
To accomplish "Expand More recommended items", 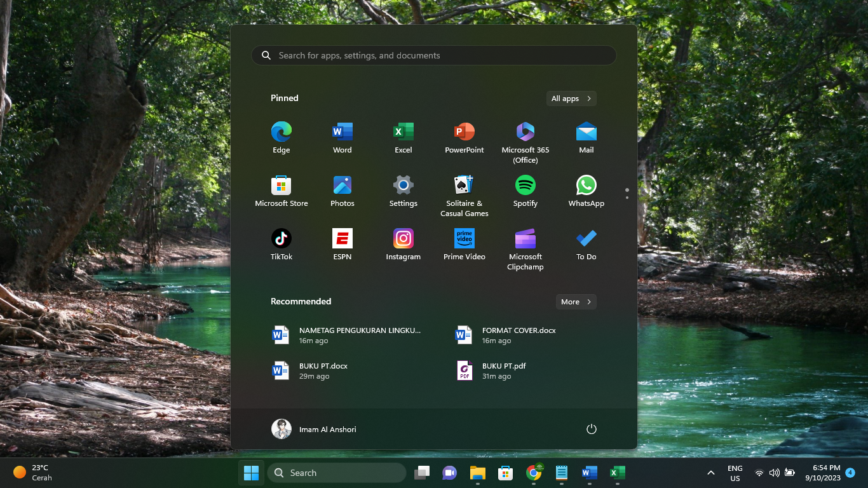I will 576,302.
